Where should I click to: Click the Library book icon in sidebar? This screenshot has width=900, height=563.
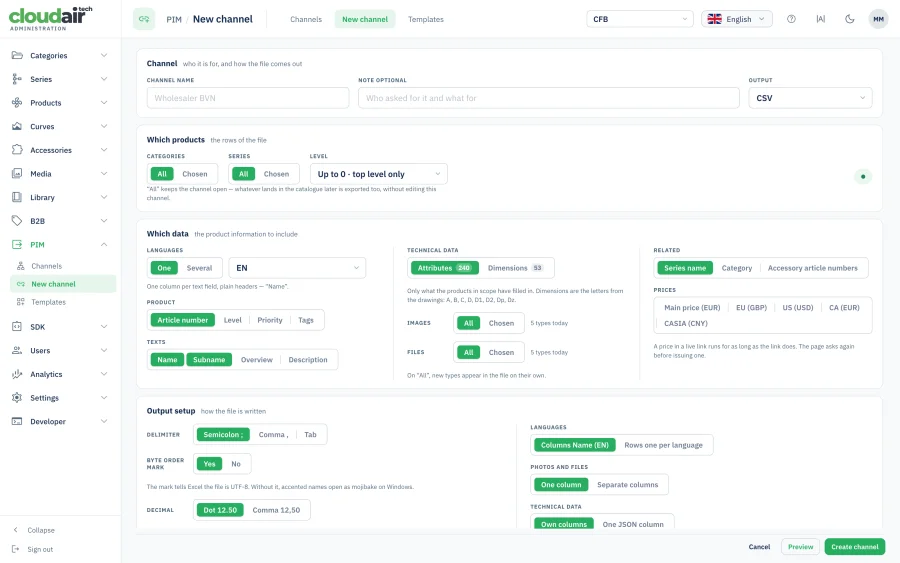(x=17, y=197)
